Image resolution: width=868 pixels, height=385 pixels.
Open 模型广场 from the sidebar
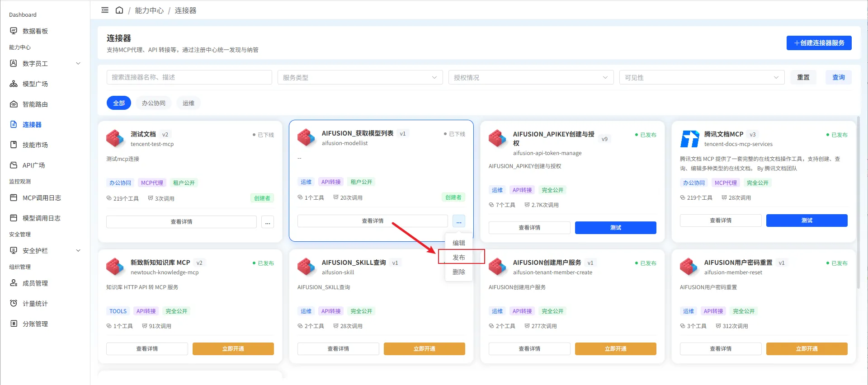35,84
